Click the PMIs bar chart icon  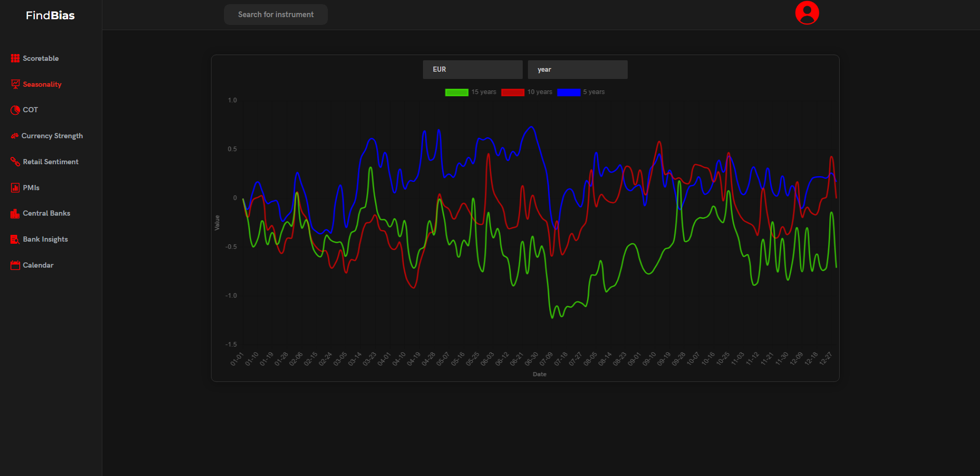[15, 188]
